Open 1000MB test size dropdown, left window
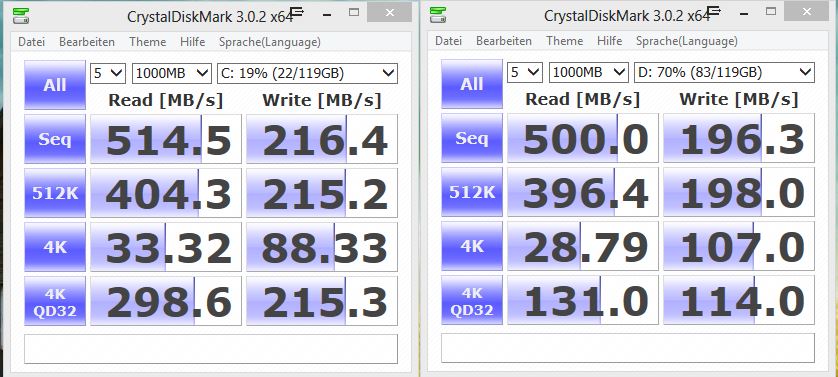Viewport: 838px width, 377px height. click(x=172, y=73)
